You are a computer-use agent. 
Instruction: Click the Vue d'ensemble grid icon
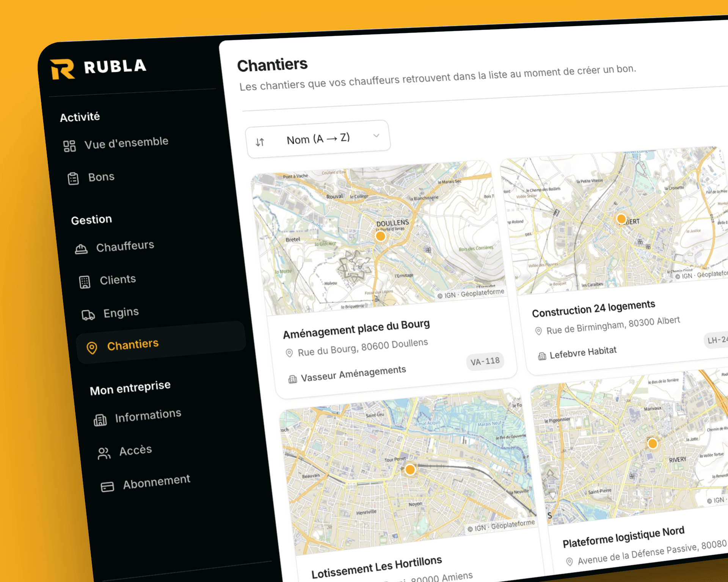pyautogui.click(x=69, y=146)
